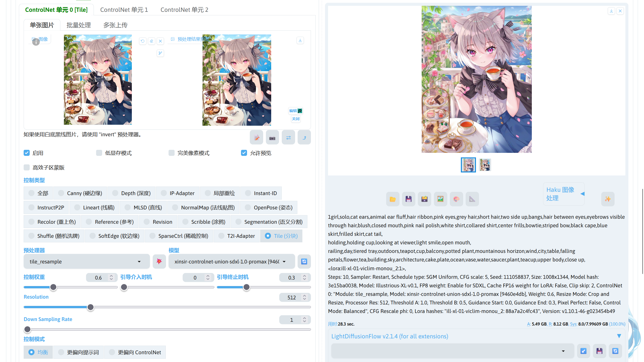Toggle the 完美像素模式 checkbox
The height and width of the screenshot is (362, 644).
[x=172, y=153]
